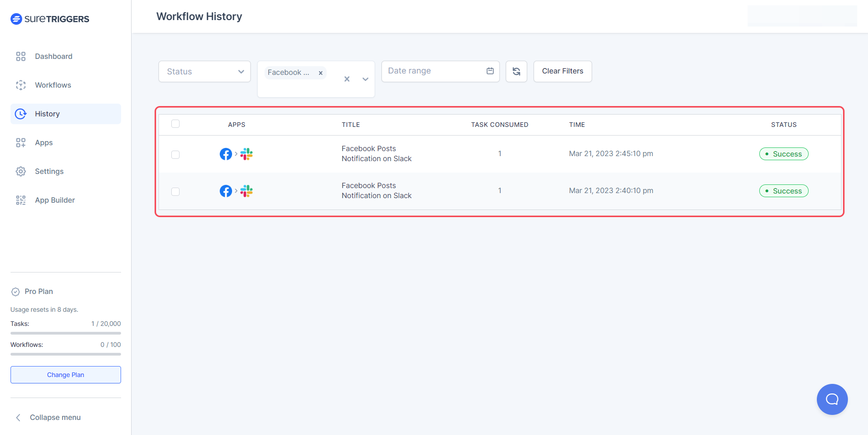Select the first Facebook Posts history row checkbox

175,155
